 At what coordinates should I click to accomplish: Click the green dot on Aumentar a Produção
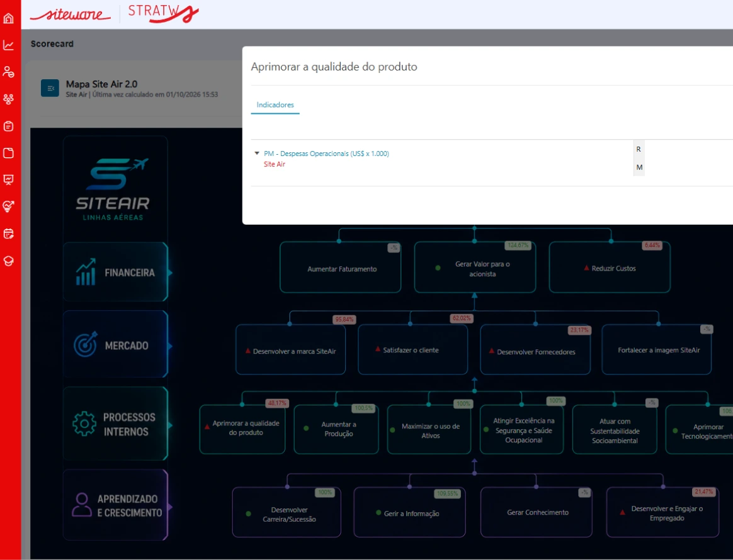306,428
